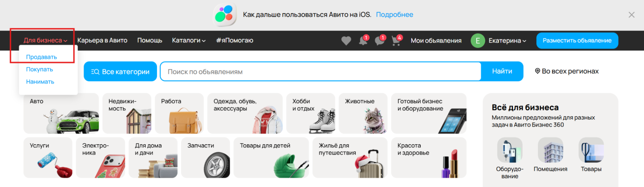Open the Авто category card
644x187 pixels.
point(61,113)
